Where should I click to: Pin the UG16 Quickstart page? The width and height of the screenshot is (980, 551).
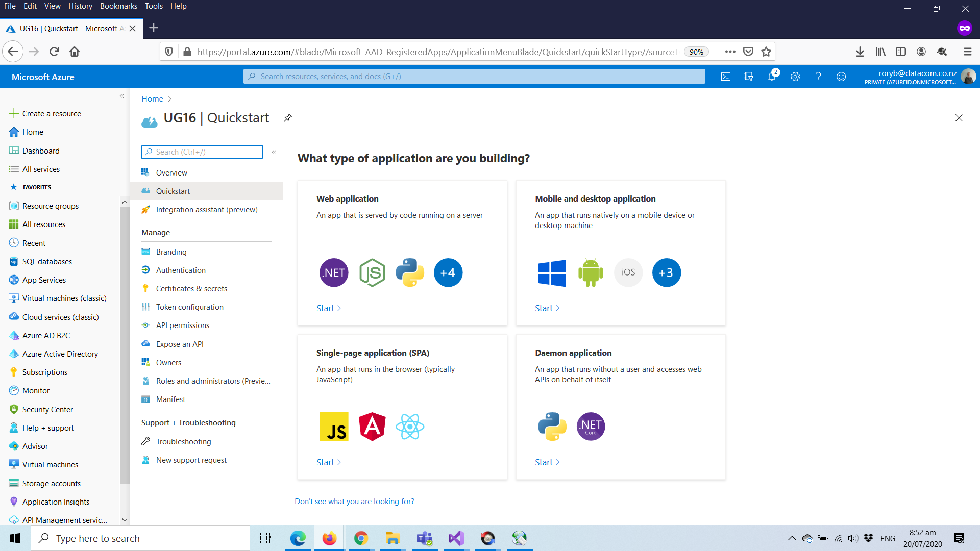pyautogui.click(x=287, y=117)
